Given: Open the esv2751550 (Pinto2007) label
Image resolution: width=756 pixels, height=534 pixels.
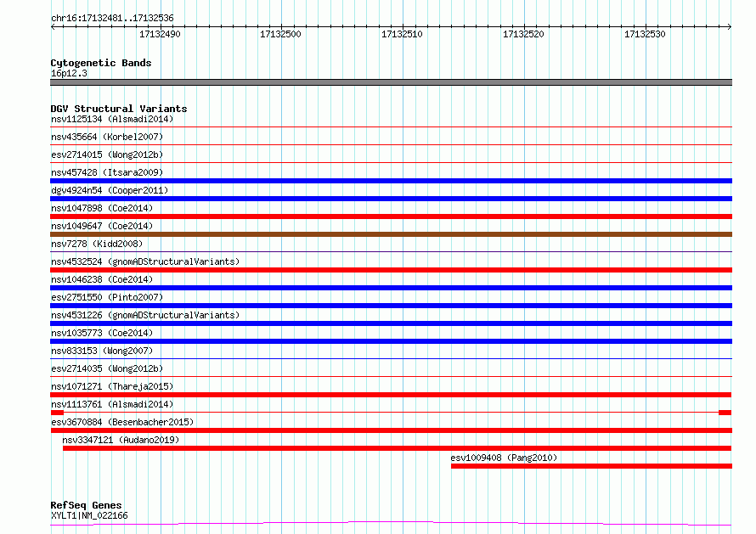Looking at the screenshot, I should click(107, 297).
